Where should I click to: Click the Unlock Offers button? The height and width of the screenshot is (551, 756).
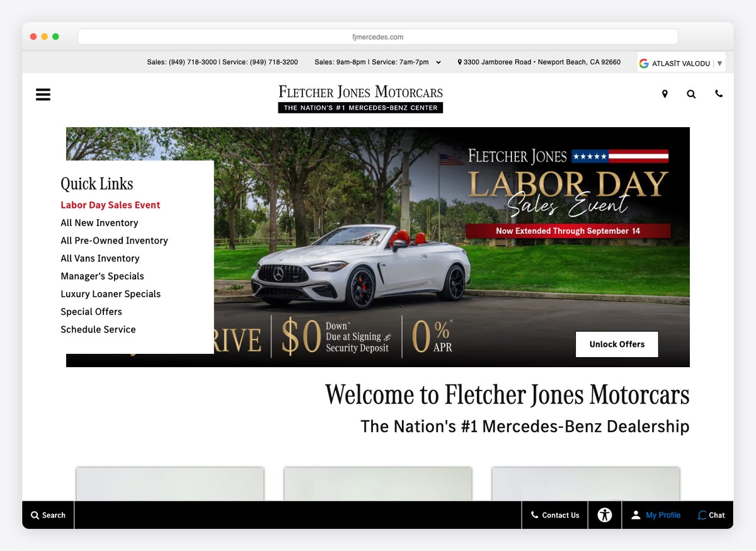[x=617, y=344]
